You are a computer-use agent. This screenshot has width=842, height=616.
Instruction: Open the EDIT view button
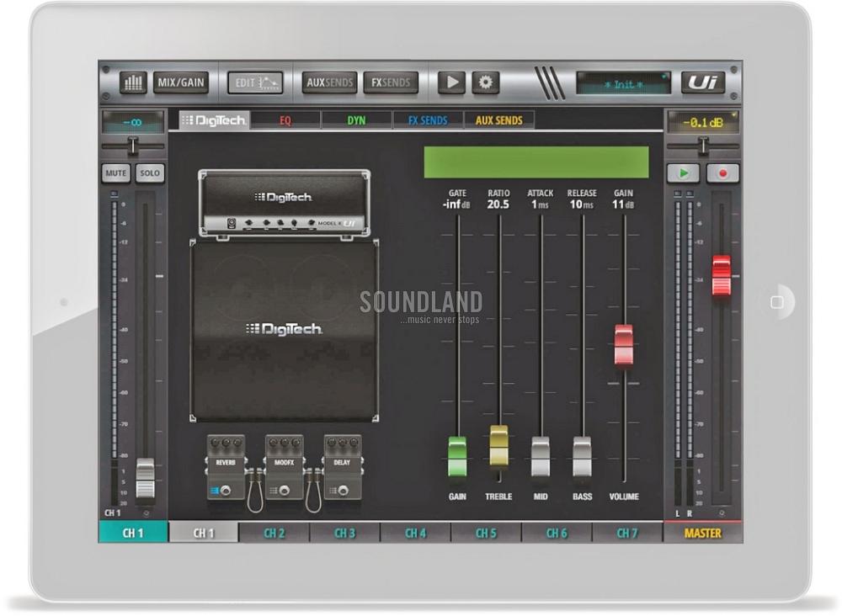click(256, 82)
